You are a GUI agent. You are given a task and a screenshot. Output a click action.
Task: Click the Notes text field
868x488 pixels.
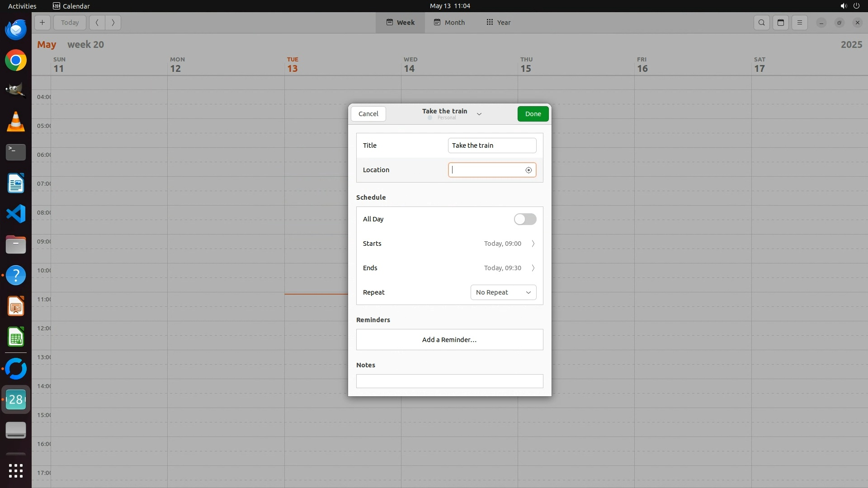pos(449,381)
